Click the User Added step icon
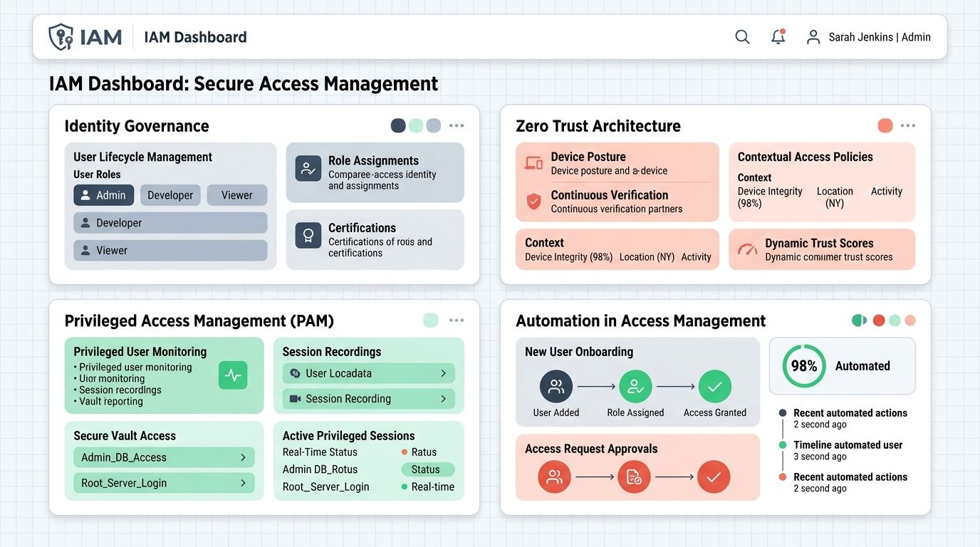 (556, 387)
